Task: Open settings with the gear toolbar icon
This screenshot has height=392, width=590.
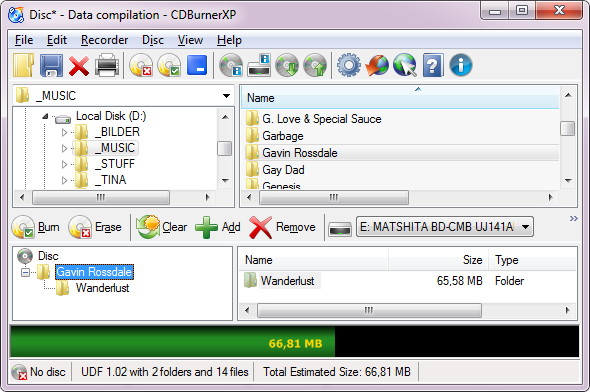Action: [x=349, y=65]
